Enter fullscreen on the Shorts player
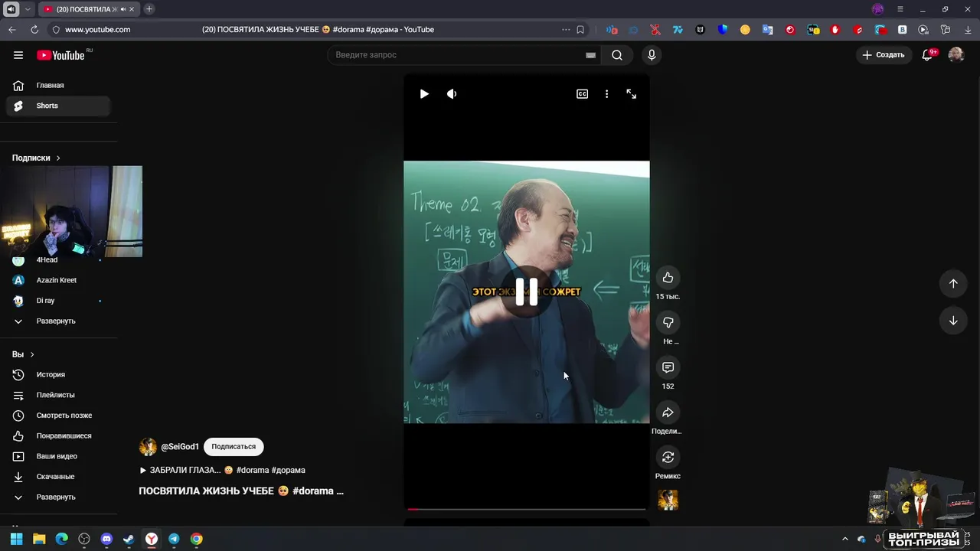This screenshot has height=551, width=980. point(631,94)
